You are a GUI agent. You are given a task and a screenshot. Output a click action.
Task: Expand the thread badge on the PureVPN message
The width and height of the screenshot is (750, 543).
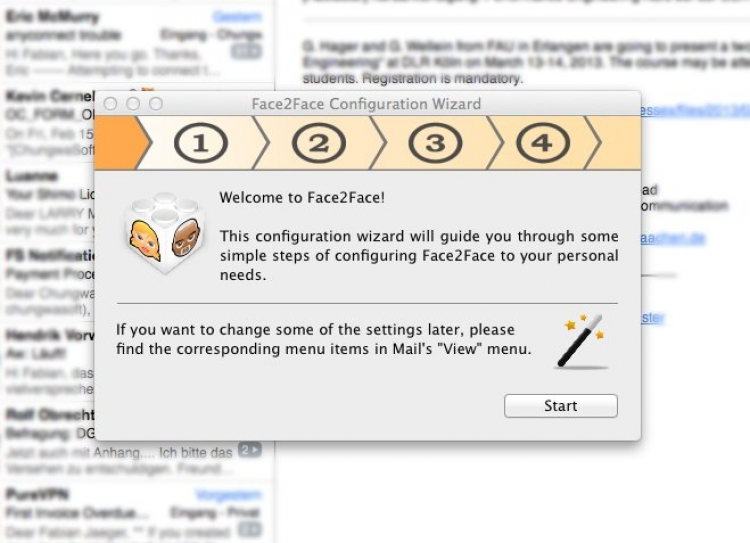click(249, 530)
